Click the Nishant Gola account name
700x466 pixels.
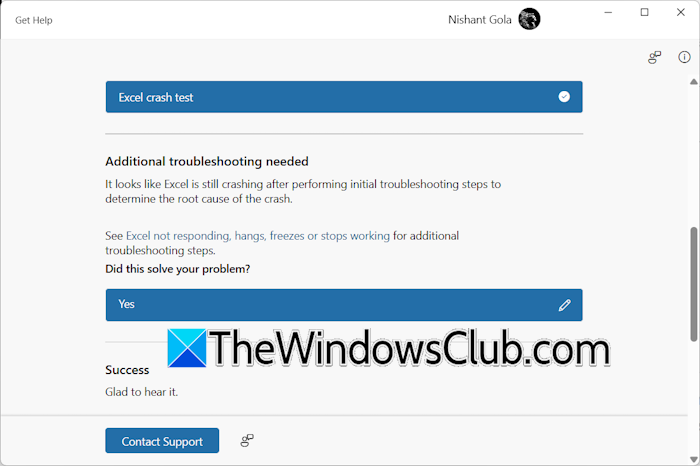coord(479,20)
